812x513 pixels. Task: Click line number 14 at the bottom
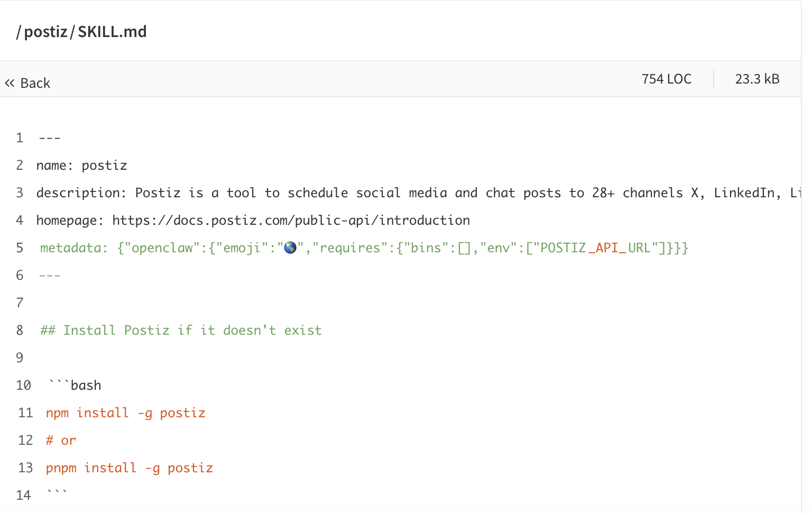point(24,495)
